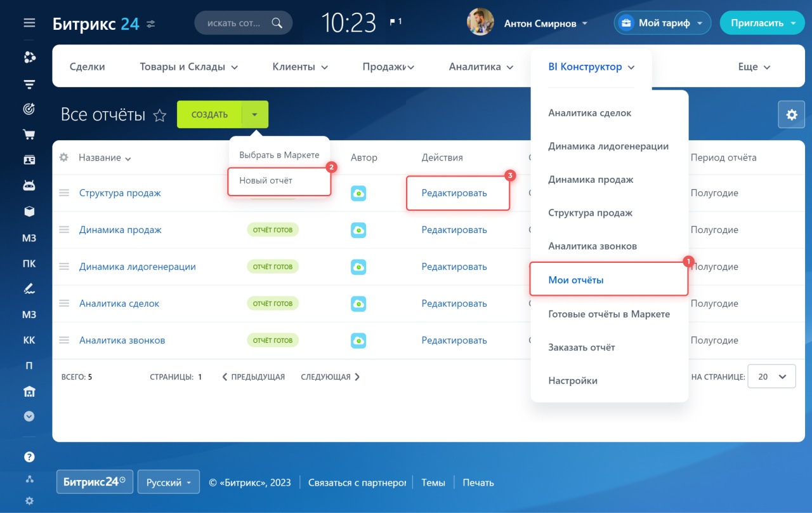This screenshot has height=513, width=812.
Task: Open the Динамика лидогенерации report link
Action: [137, 267]
